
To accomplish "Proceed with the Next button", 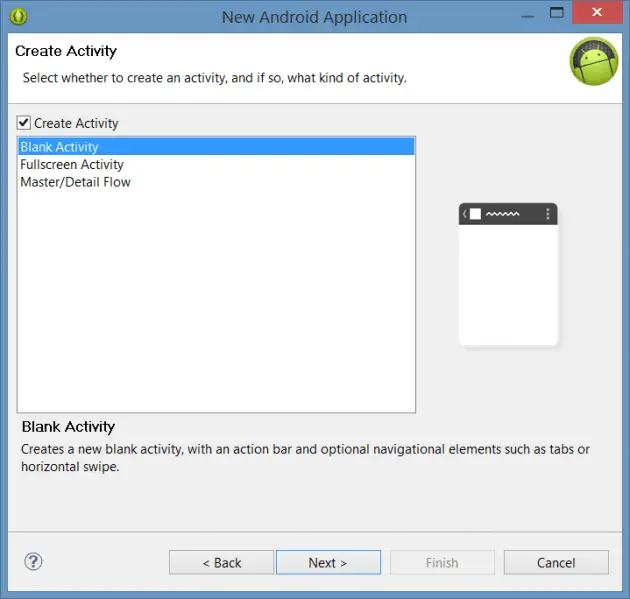I will (328, 562).
